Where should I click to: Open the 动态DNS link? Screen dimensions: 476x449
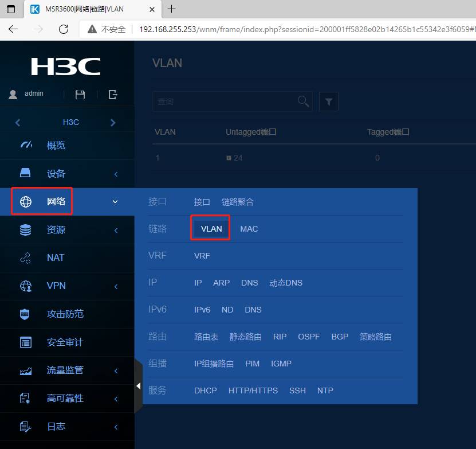[286, 283]
